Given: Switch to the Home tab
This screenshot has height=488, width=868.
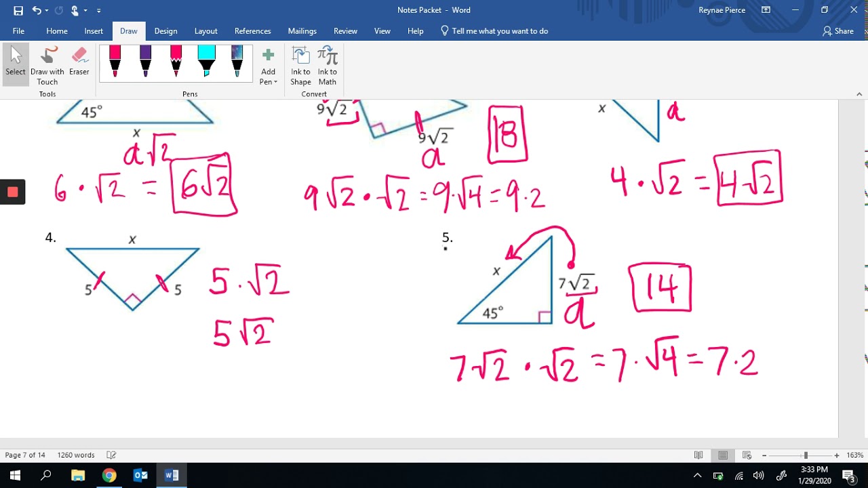Looking at the screenshot, I should [57, 31].
